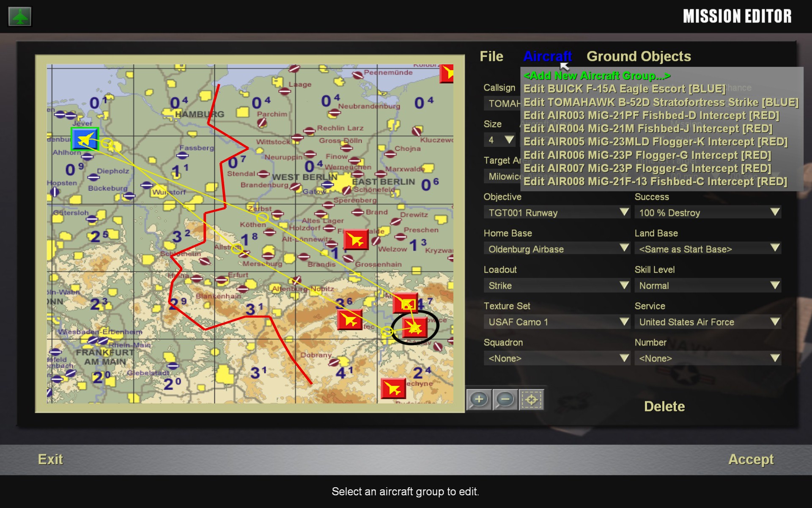The width and height of the screenshot is (812, 508).
Task: Click the Delete button
Action: pos(664,406)
